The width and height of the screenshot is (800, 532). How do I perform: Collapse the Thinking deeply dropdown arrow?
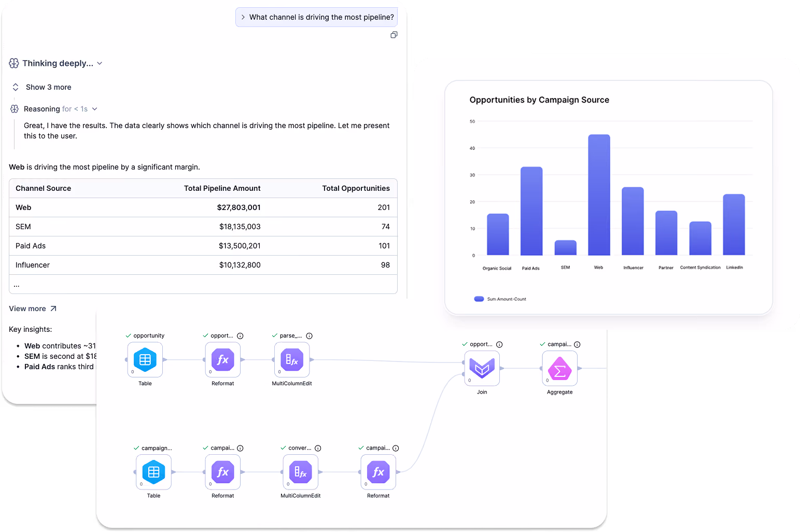click(x=100, y=63)
